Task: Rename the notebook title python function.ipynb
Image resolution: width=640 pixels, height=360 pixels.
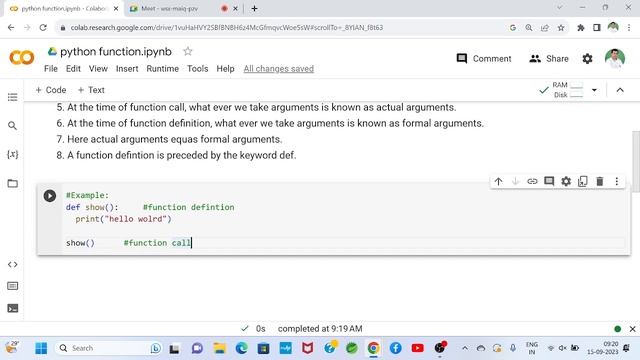Action: tap(116, 52)
